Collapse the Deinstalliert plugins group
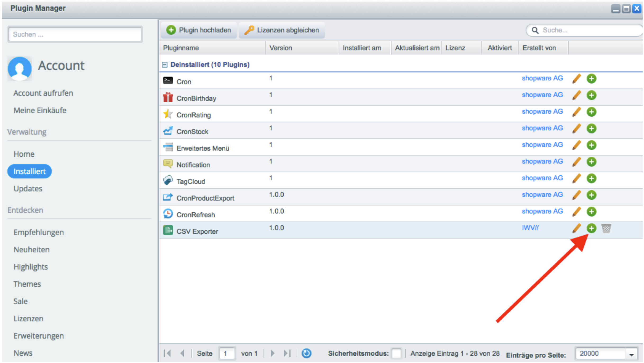Image resolution: width=644 pixels, height=363 pixels. [165, 65]
